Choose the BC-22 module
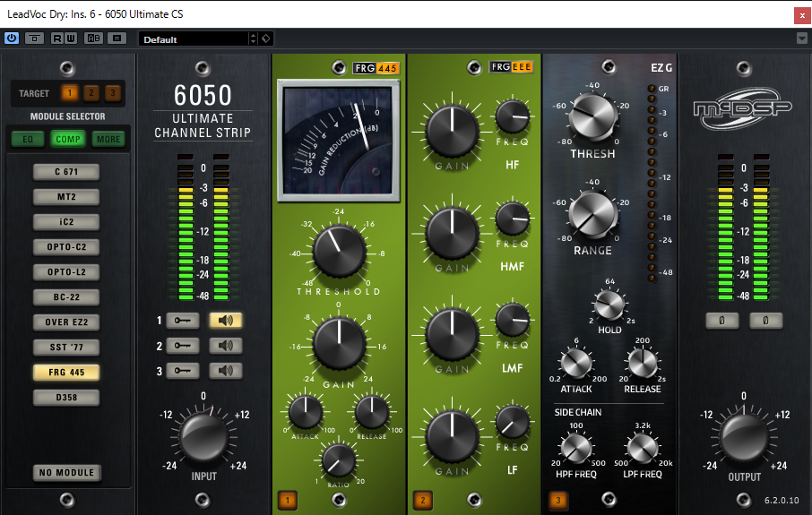This screenshot has height=515, width=812. (66, 297)
